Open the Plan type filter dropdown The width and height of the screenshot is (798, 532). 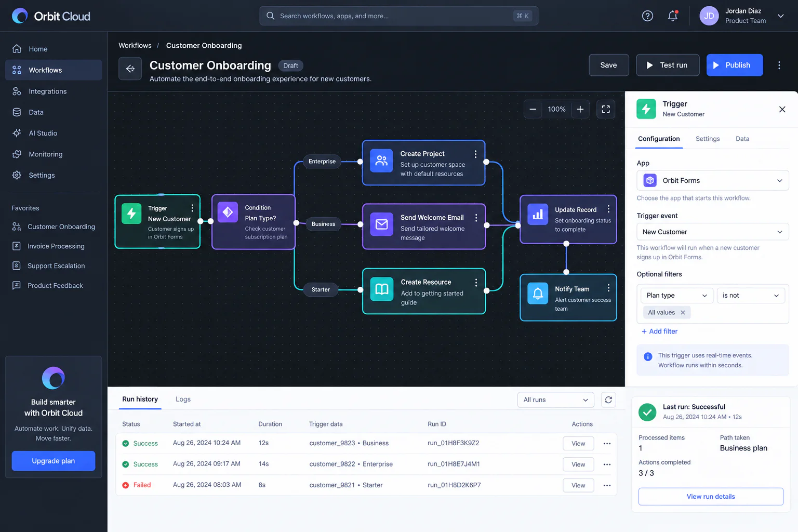pos(677,295)
